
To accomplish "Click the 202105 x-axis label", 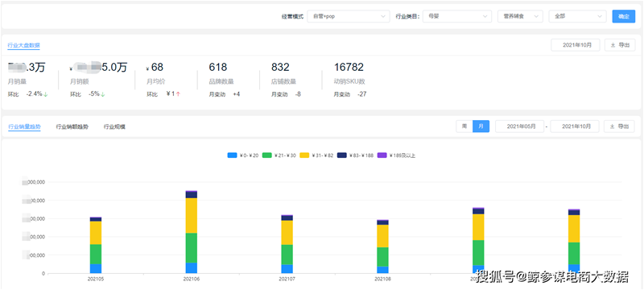I will pos(96,279).
